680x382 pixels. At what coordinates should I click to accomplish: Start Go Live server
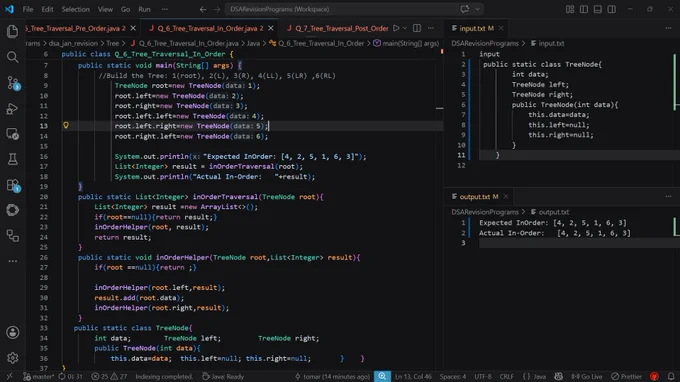tap(587, 376)
